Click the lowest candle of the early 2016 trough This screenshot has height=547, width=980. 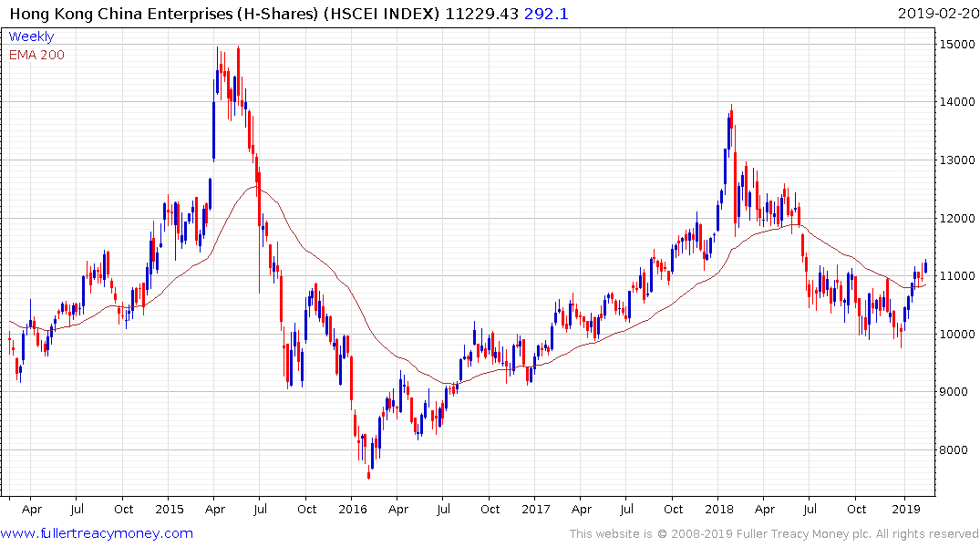click(x=369, y=471)
